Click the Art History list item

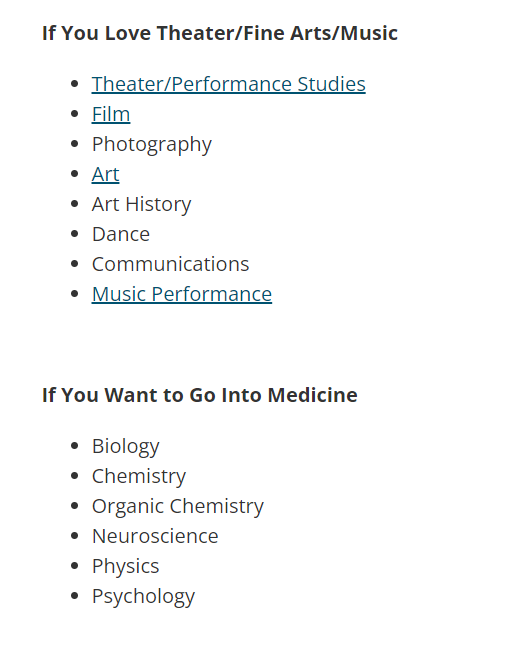coord(141,205)
